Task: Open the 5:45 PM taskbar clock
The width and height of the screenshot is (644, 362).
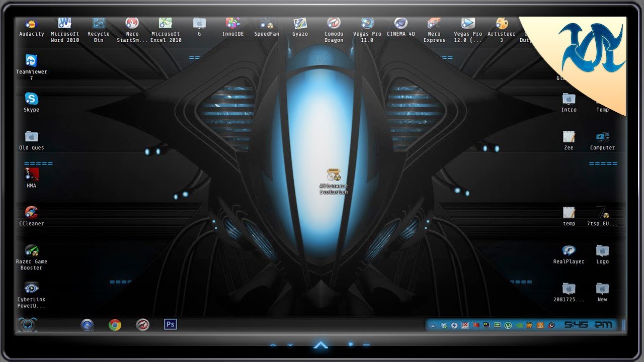Action: [x=588, y=325]
